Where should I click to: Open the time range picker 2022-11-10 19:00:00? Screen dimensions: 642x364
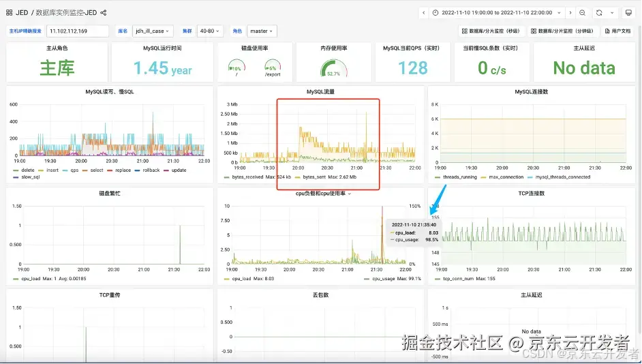click(497, 13)
